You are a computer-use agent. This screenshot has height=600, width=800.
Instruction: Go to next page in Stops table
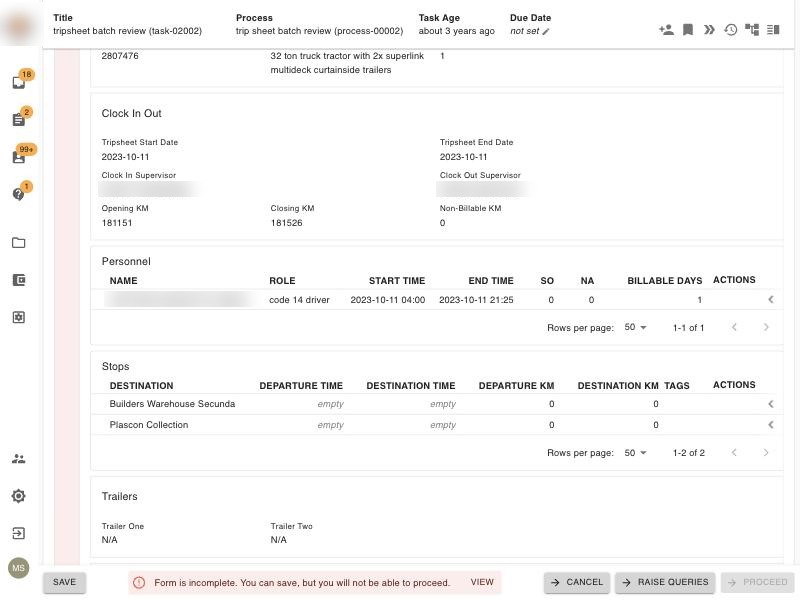coord(766,453)
